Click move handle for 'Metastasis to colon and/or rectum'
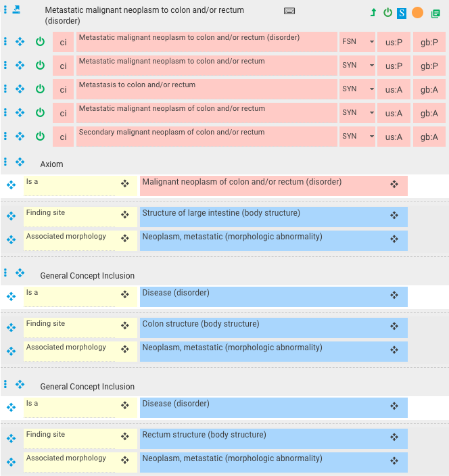This screenshot has width=449, height=476. pyautogui.click(x=20, y=89)
